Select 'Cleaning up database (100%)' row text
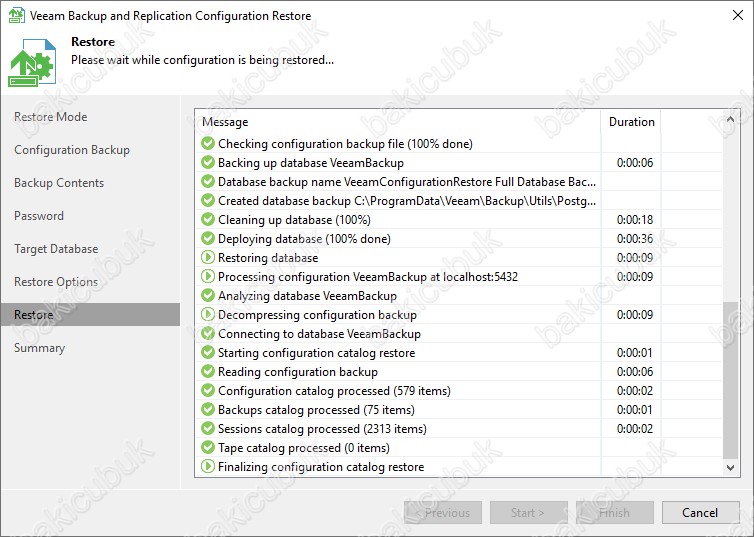Image resolution: width=754 pixels, height=537 pixels. [x=294, y=220]
